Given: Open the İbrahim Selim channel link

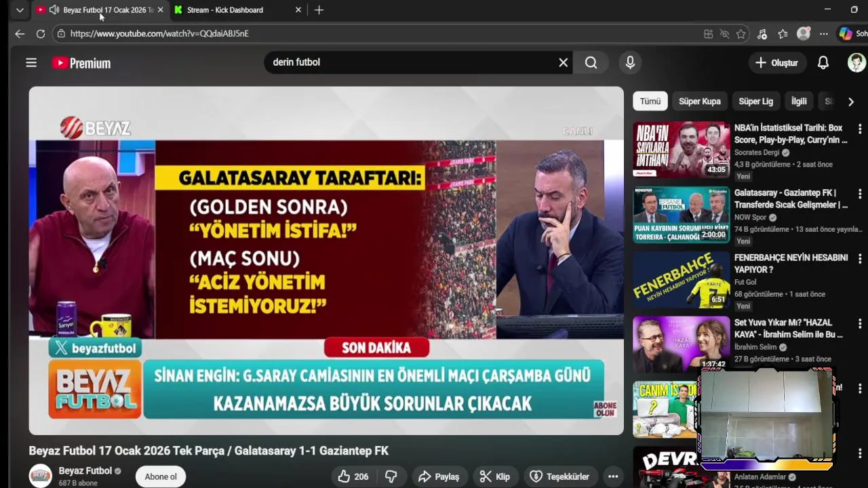Looking at the screenshot, I should click(755, 347).
